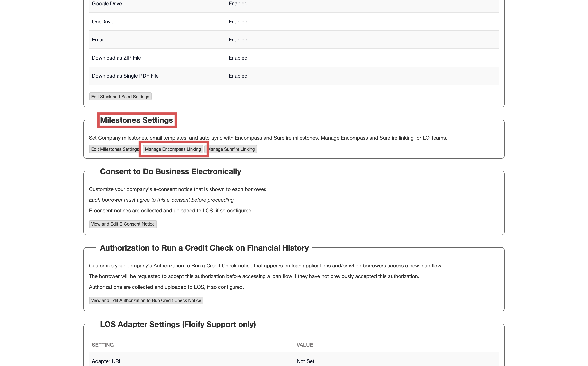Click Enabled status for Download as ZIP File
Viewport: 588px width, 366px height.
click(x=238, y=58)
